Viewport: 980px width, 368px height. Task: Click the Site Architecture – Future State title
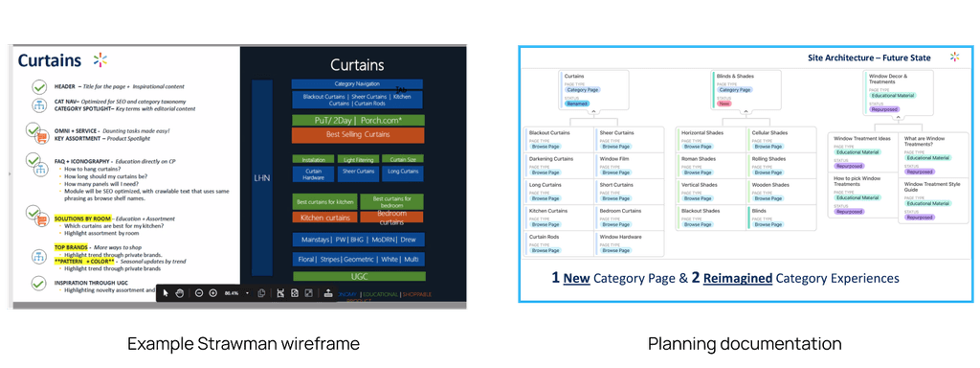[x=869, y=57]
